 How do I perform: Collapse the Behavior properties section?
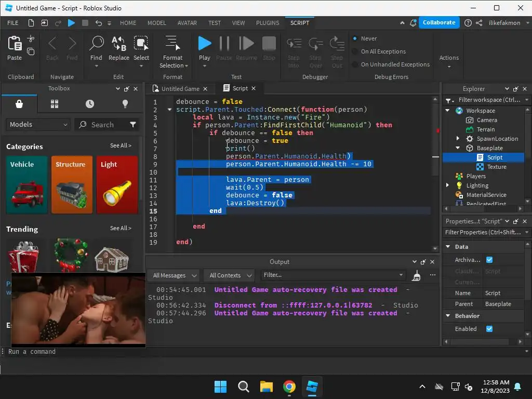coord(448,316)
